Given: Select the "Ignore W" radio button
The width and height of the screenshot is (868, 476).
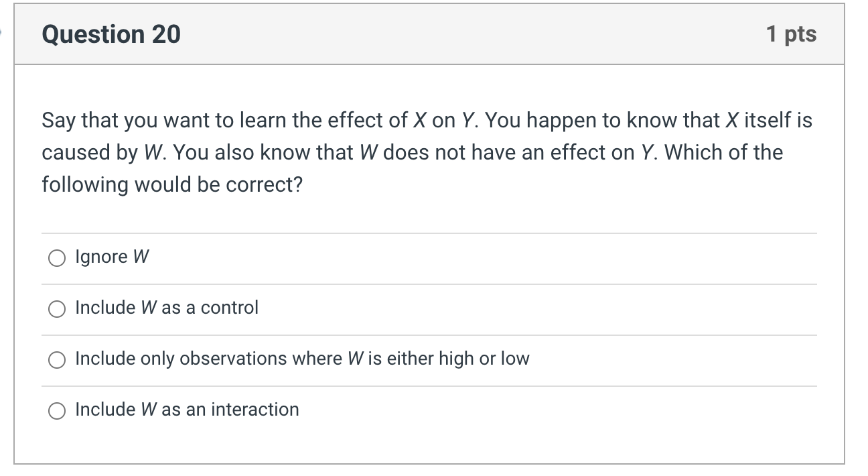Looking at the screenshot, I should pos(57,257).
